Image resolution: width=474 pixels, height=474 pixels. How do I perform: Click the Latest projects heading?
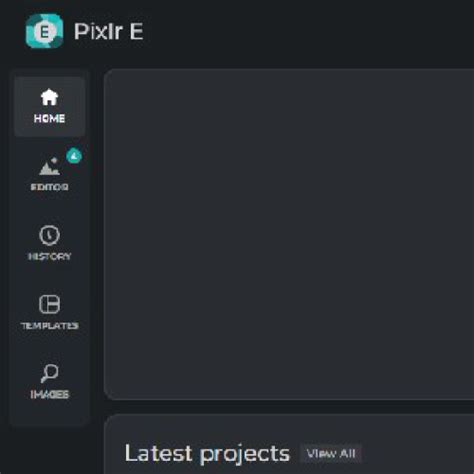tap(207, 454)
